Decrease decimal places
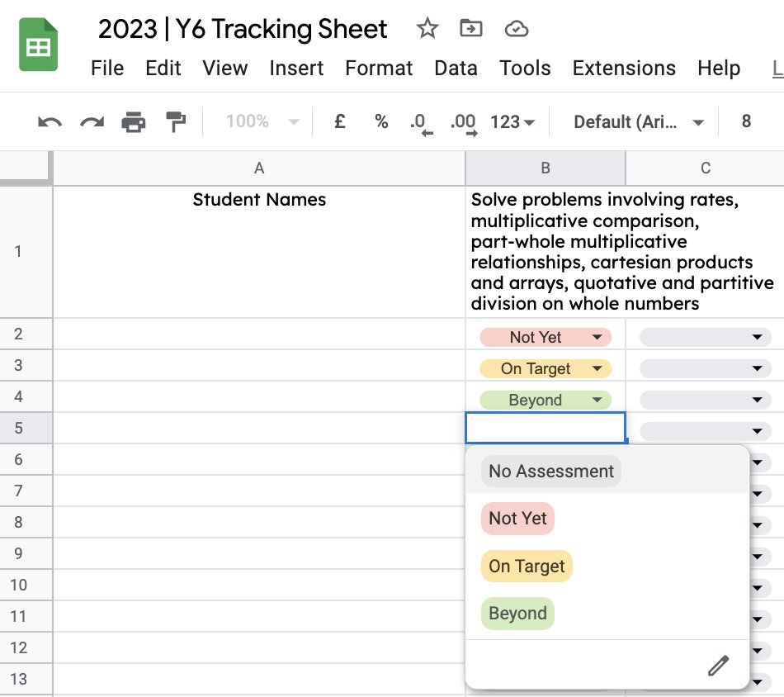Viewport: 784px width, 697px height. tap(423, 121)
